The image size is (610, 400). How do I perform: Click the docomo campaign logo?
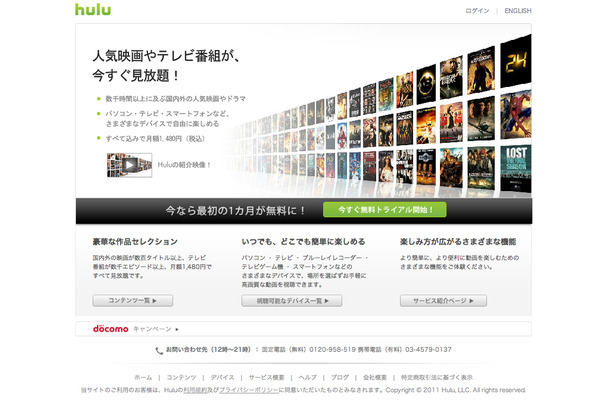110,329
